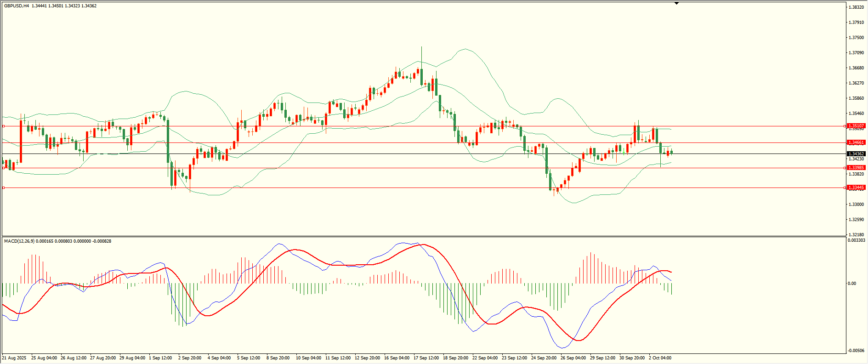The image size is (868, 364).
Task: Click the red 1.35107 price label
Action: (856, 126)
